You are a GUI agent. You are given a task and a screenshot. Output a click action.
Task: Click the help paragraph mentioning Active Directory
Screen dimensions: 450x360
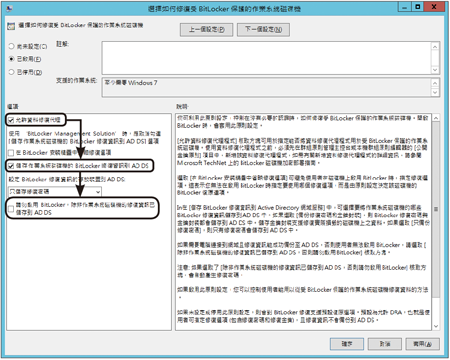pos(303,219)
